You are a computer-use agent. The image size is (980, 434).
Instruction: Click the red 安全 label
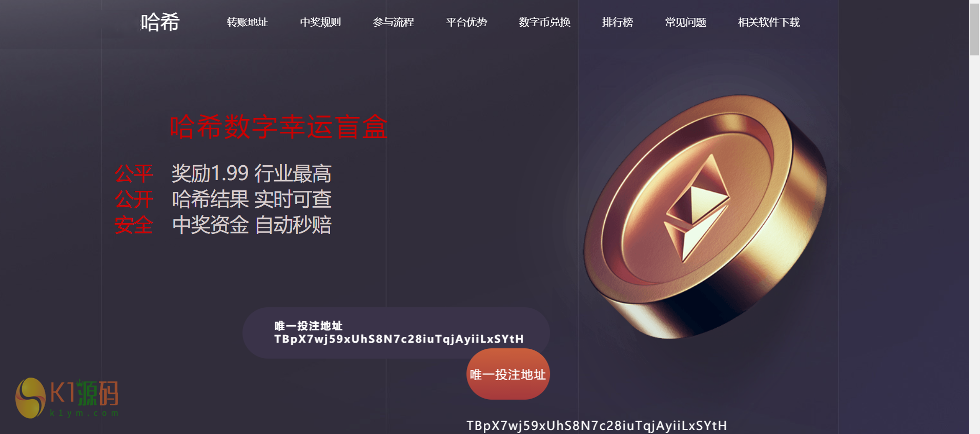pos(134,225)
